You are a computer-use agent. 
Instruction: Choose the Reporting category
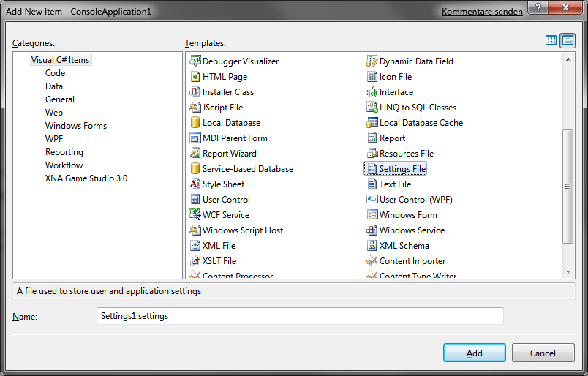click(64, 152)
